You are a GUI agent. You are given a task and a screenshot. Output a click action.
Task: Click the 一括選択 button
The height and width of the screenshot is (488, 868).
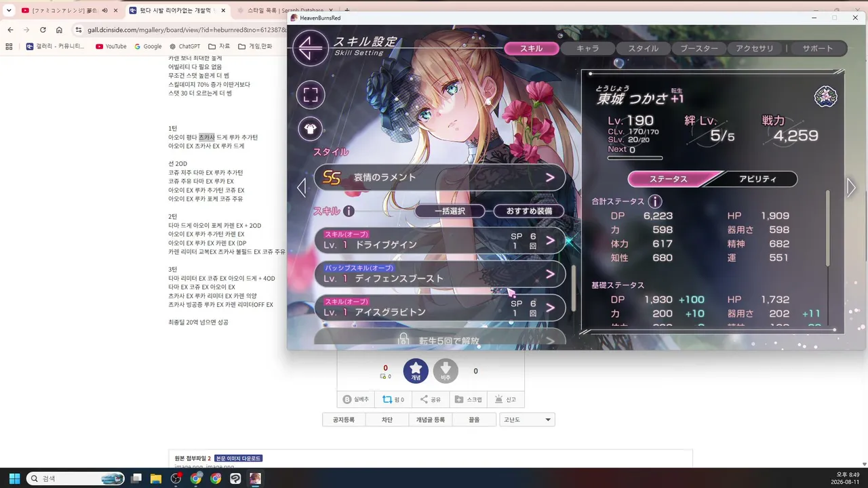(x=450, y=211)
